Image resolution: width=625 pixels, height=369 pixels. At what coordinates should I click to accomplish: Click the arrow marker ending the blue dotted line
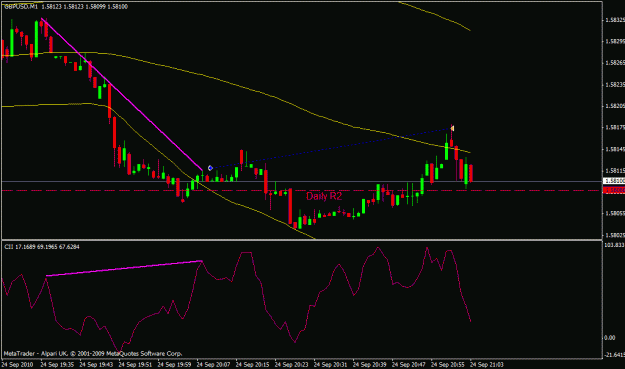[452, 128]
